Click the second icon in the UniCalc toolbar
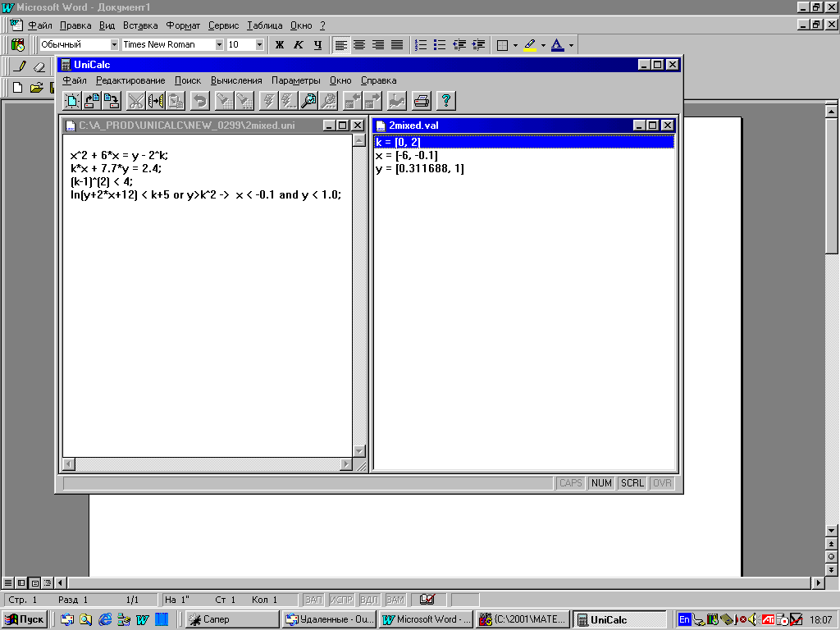The height and width of the screenshot is (630, 840). point(92,101)
